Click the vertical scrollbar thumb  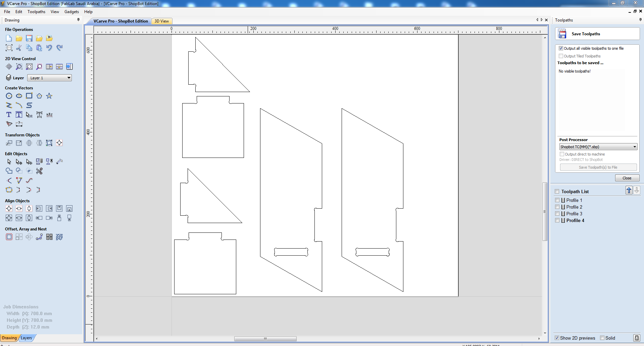[x=545, y=212]
